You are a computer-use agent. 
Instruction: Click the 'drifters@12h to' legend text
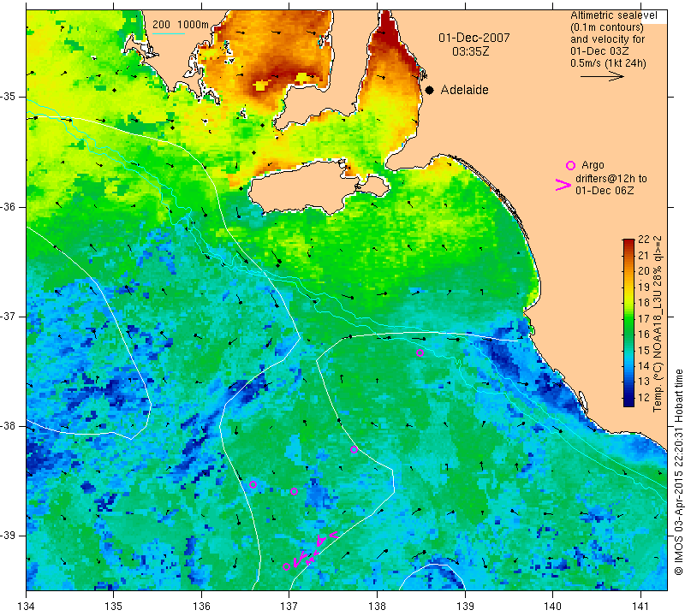click(611, 179)
